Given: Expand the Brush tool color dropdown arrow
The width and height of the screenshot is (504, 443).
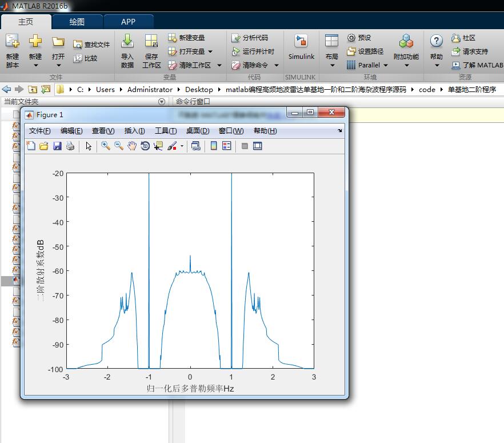Looking at the screenshot, I should pos(182,146).
